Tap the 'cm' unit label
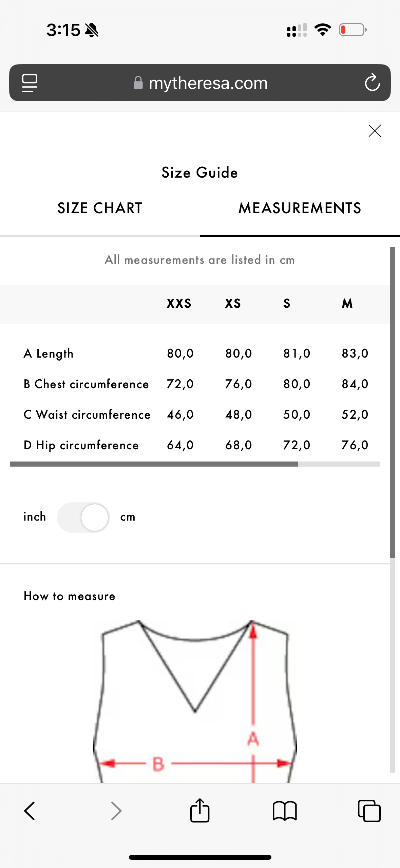Image resolution: width=400 pixels, height=868 pixels. tap(128, 517)
